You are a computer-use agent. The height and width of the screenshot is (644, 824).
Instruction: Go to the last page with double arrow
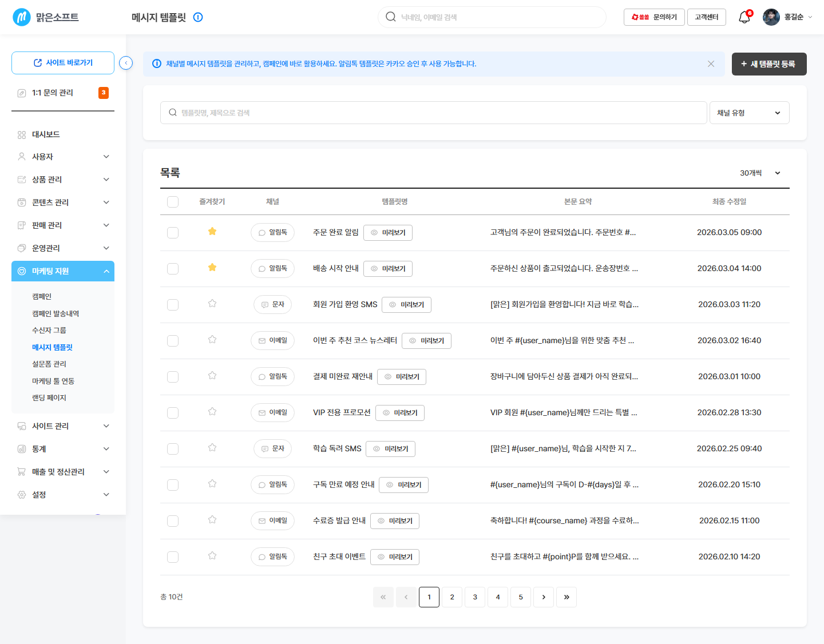[x=566, y=597]
